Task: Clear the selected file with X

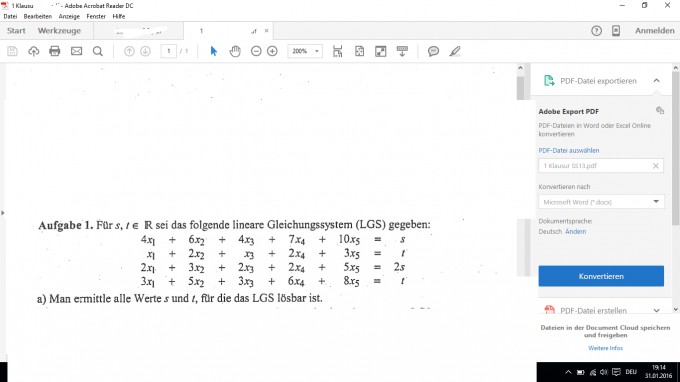Action: click(656, 166)
